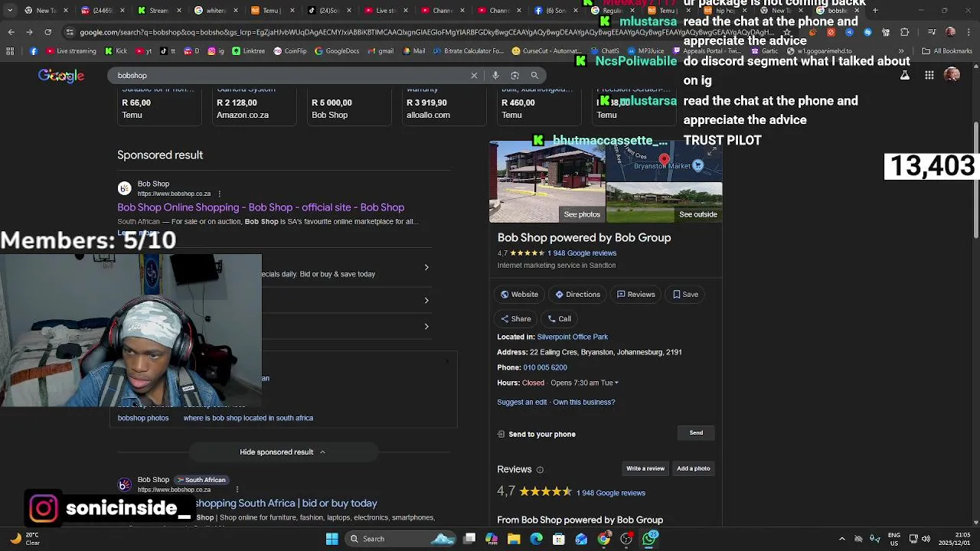The height and width of the screenshot is (551, 980).
Task: Show hidden system tray icons chevron
Action: [x=842, y=539]
